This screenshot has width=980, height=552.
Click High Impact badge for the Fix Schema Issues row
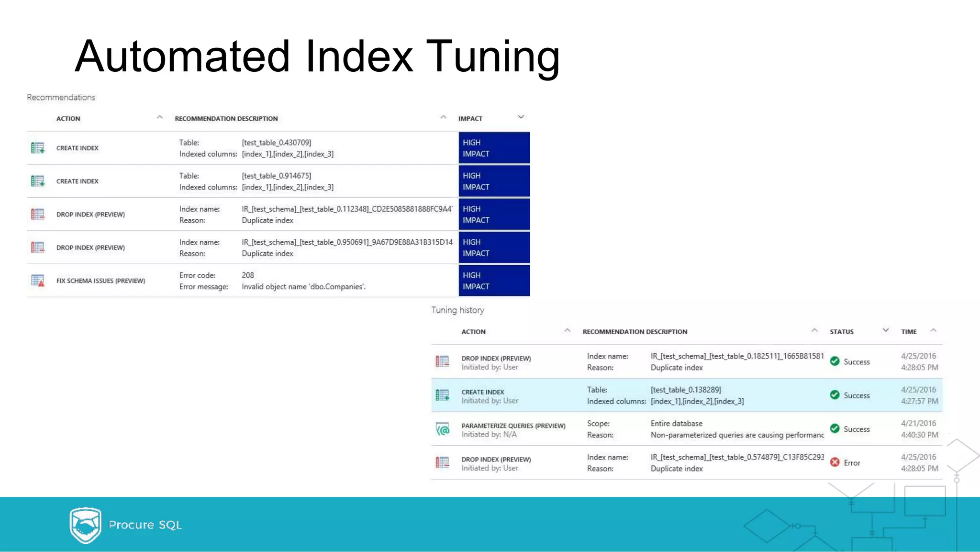coord(494,281)
